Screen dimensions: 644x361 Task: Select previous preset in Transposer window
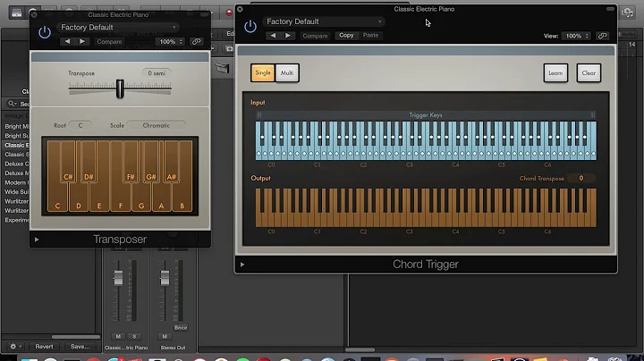pyautogui.click(x=67, y=41)
